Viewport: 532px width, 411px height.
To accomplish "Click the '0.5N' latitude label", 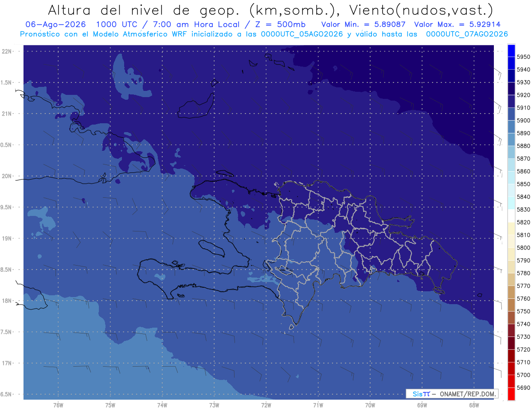I will point(7,145).
